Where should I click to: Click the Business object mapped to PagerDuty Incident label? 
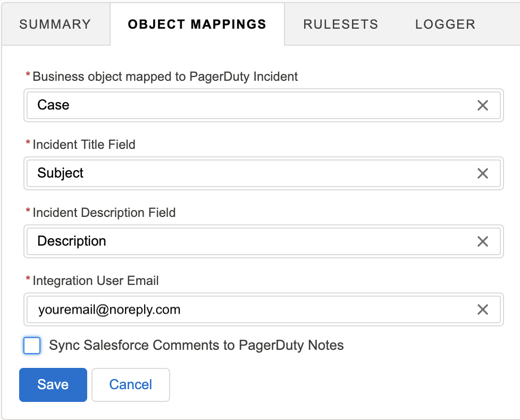click(x=165, y=77)
